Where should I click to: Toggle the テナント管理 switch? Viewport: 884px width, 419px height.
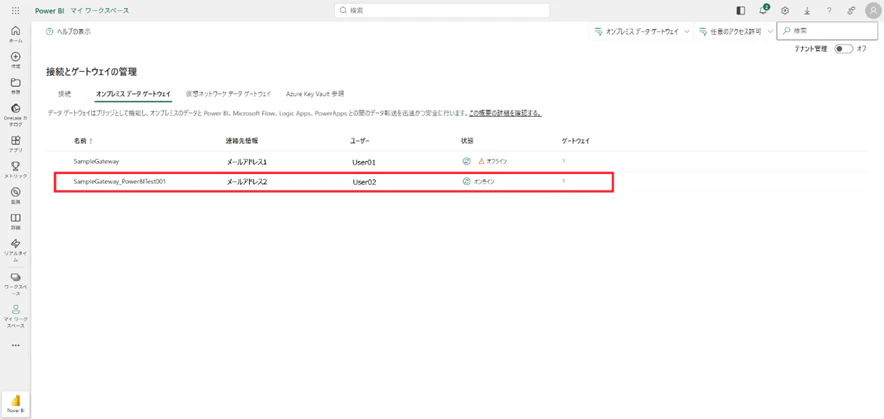coord(844,49)
